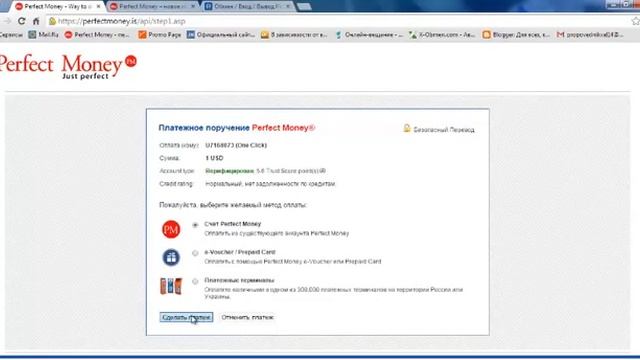Bookmark this page with the star icon
This screenshot has width=640, height=360.
[635, 21]
